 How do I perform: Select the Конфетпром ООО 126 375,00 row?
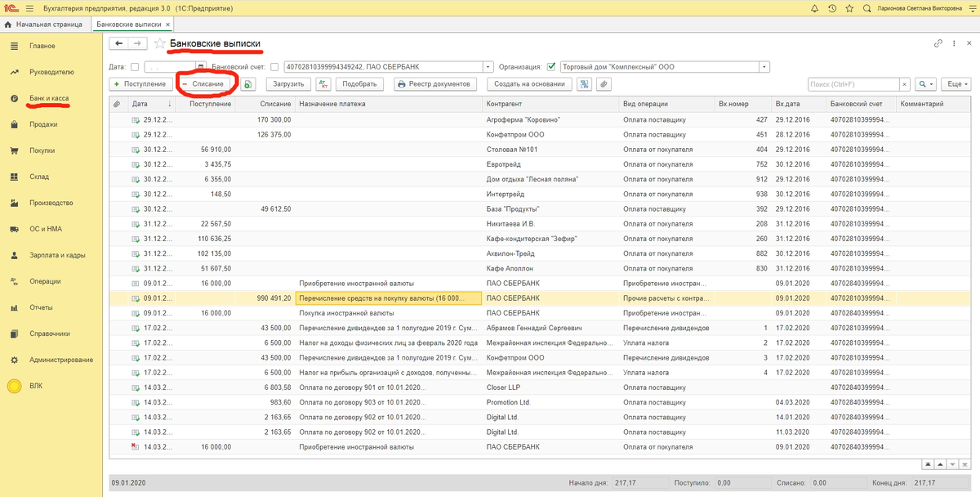coord(541,135)
